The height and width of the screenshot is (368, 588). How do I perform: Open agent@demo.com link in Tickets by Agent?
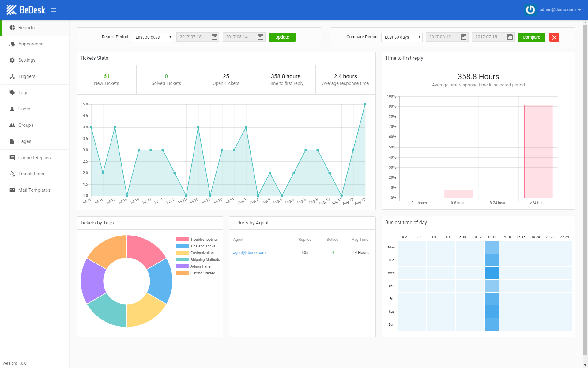pyautogui.click(x=249, y=253)
